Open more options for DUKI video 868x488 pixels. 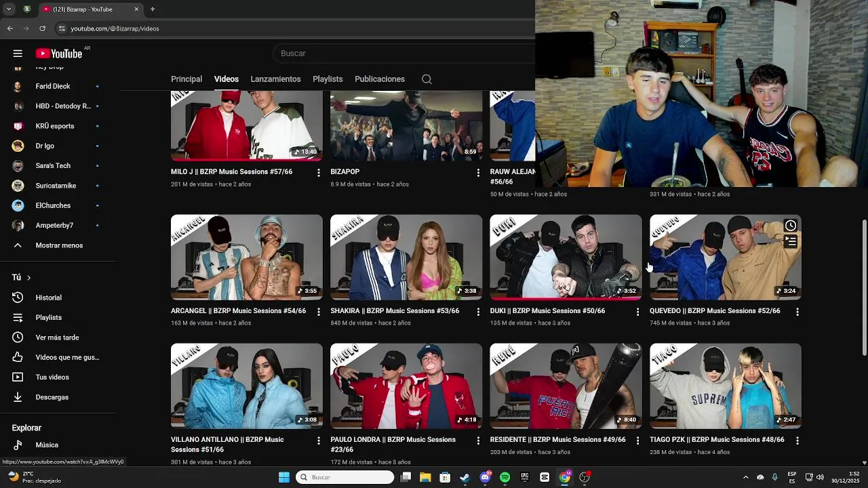coord(637,312)
